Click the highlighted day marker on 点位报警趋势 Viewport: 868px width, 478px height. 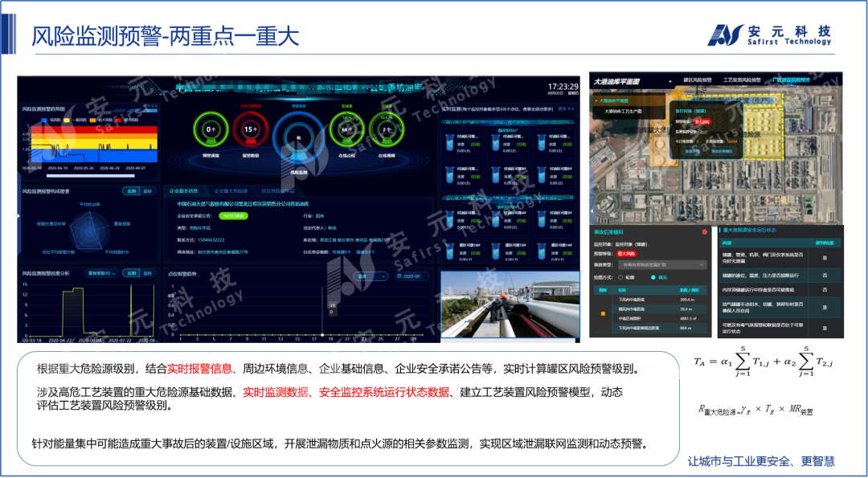click(323, 335)
